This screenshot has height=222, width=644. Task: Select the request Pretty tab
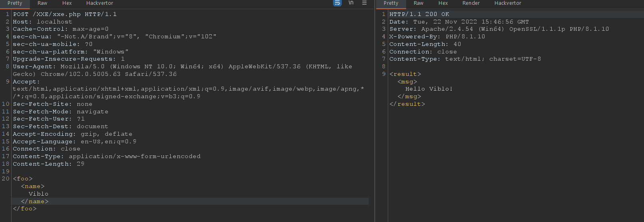(15, 3)
